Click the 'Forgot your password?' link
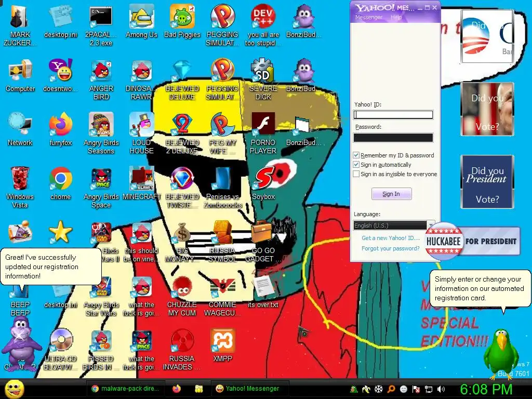This screenshot has width=532, height=399. click(x=391, y=248)
